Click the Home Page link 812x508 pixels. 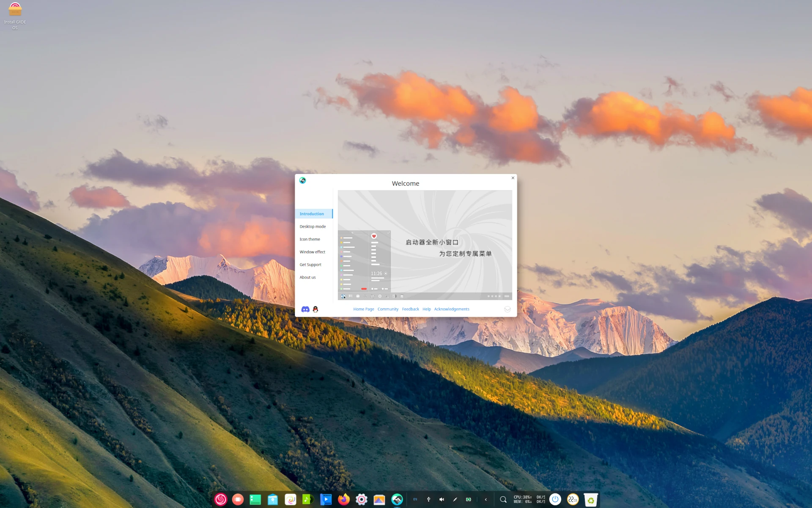[x=363, y=309]
